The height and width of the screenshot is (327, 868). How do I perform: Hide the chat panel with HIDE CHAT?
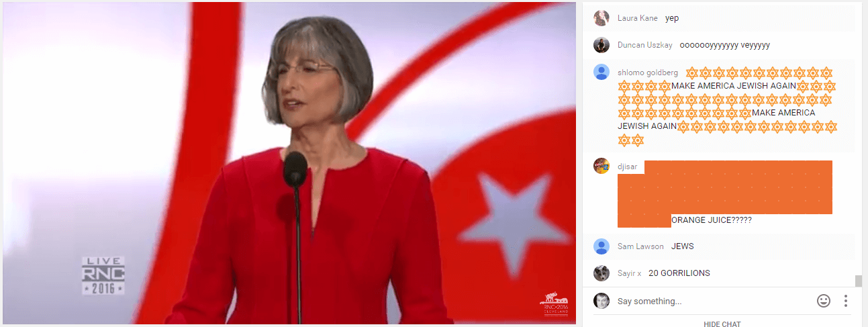[722, 324]
